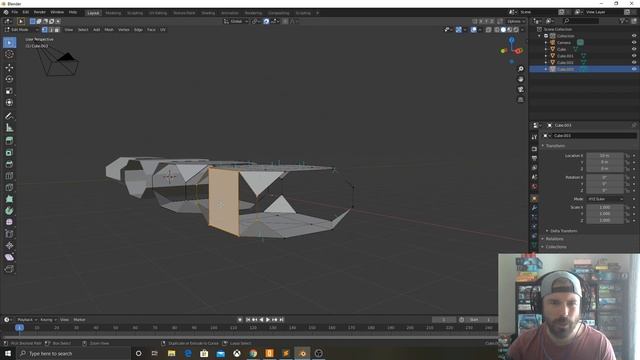Switch perspective/orthographic grid icon

[x=520, y=100]
